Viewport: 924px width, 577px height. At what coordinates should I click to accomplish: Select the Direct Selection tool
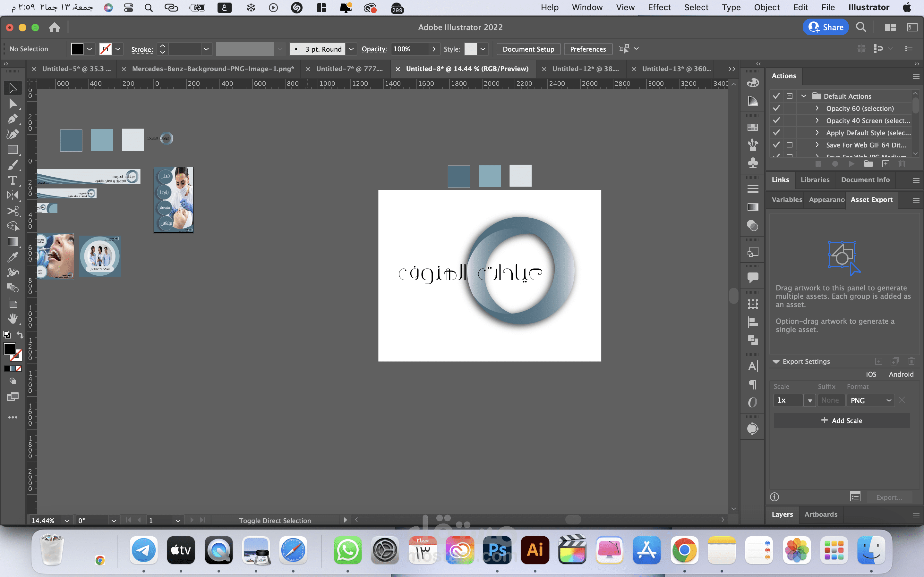click(12, 104)
